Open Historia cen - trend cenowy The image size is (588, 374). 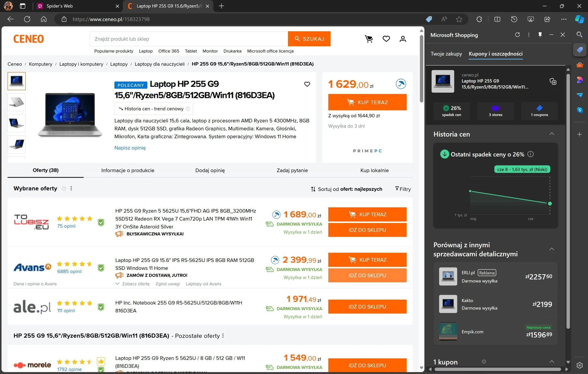pyautogui.click(x=154, y=109)
